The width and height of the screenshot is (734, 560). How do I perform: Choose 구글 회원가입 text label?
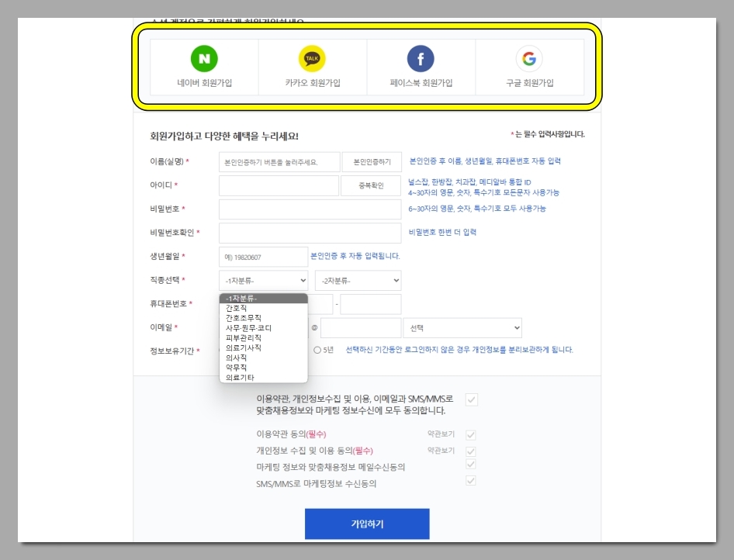(x=529, y=83)
